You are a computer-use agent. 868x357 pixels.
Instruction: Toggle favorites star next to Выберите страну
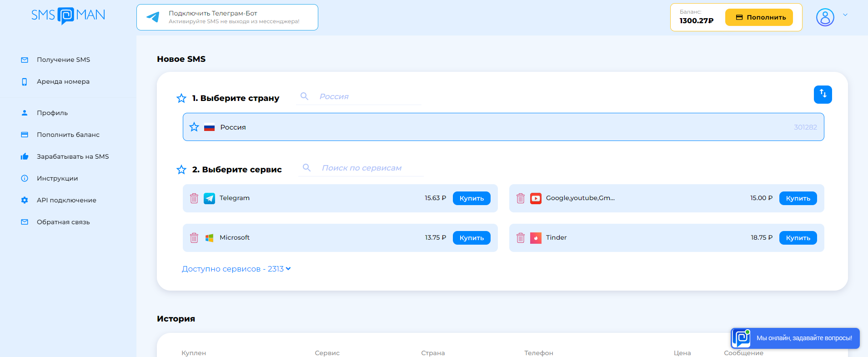tap(181, 98)
